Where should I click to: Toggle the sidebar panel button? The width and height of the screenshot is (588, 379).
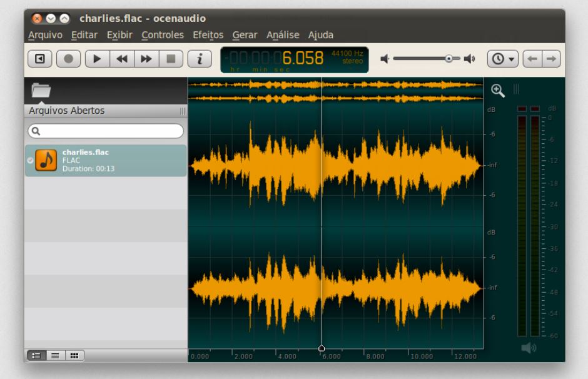40,59
